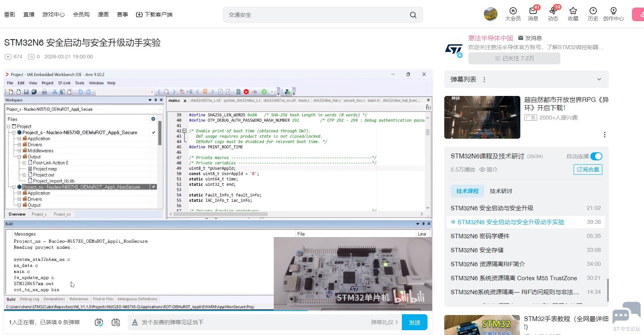Collapse Project_ns NonSecure node in IAR tree

pos(14,187)
